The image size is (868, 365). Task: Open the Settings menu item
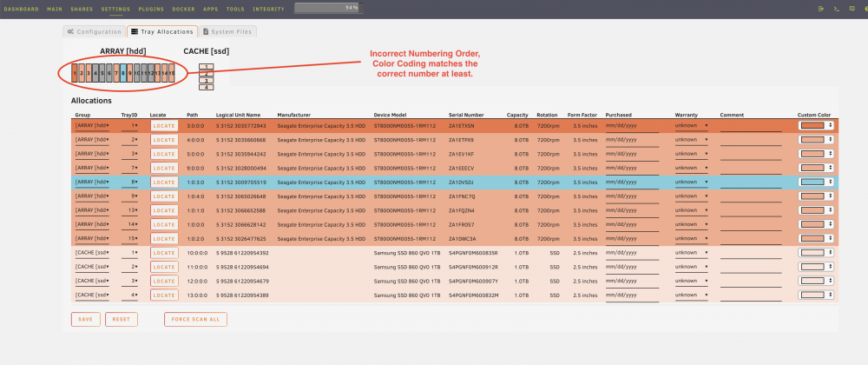click(115, 10)
